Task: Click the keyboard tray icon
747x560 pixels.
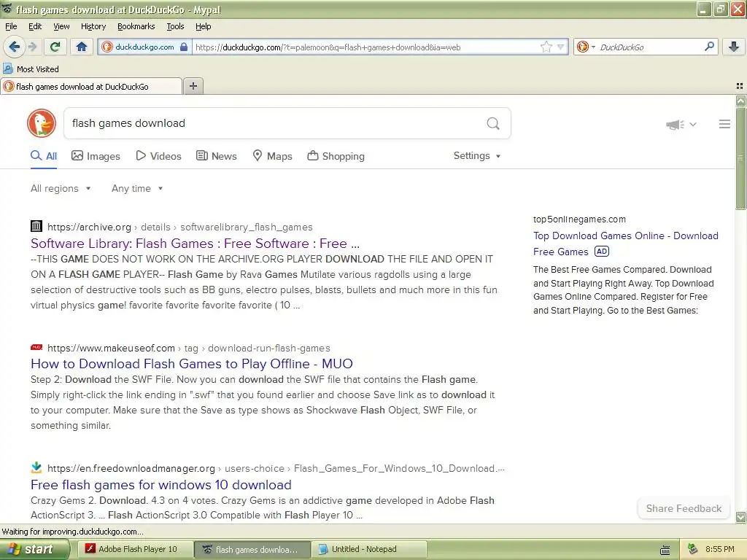Action: pos(665,550)
